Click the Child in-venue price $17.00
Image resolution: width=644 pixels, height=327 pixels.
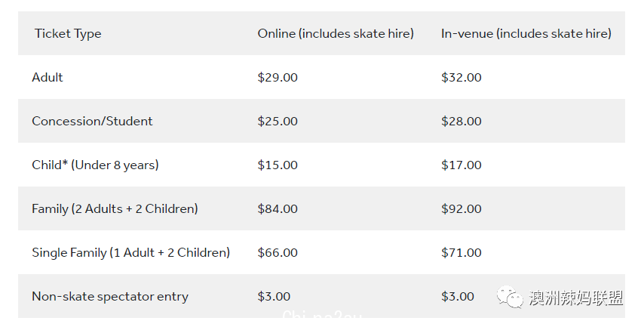coord(462,165)
